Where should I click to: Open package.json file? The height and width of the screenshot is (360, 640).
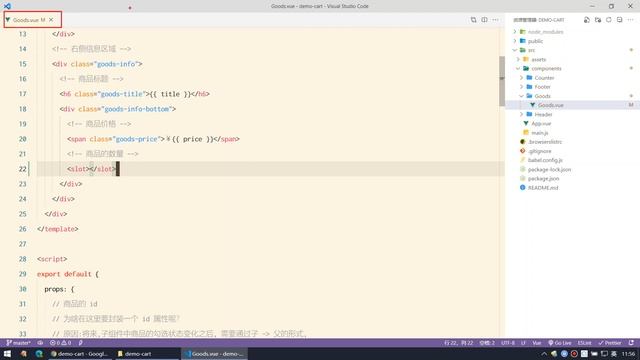click(x=543, y=179)
